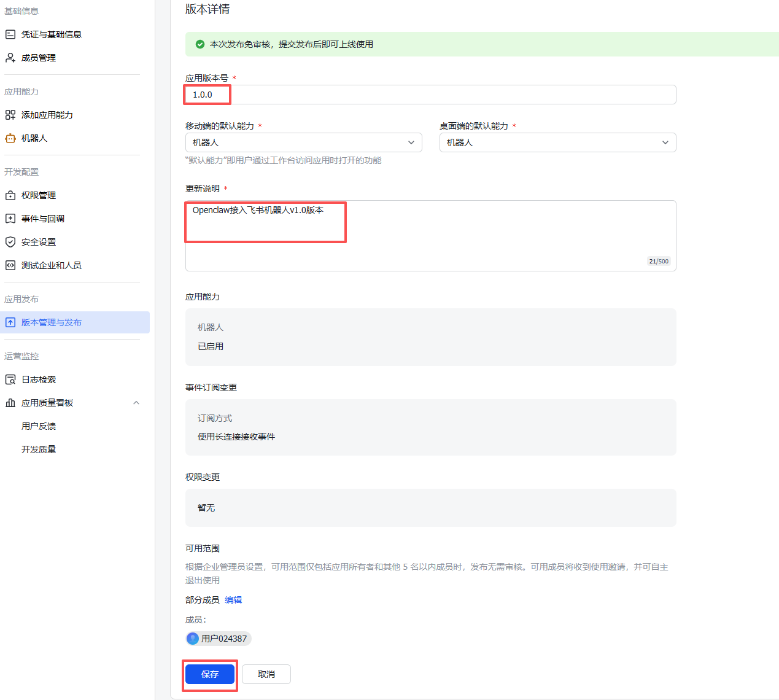Screen dimensions: 779x700
Task: Select the 权限管理 permissions icon
Action: (x=10, y=195)
